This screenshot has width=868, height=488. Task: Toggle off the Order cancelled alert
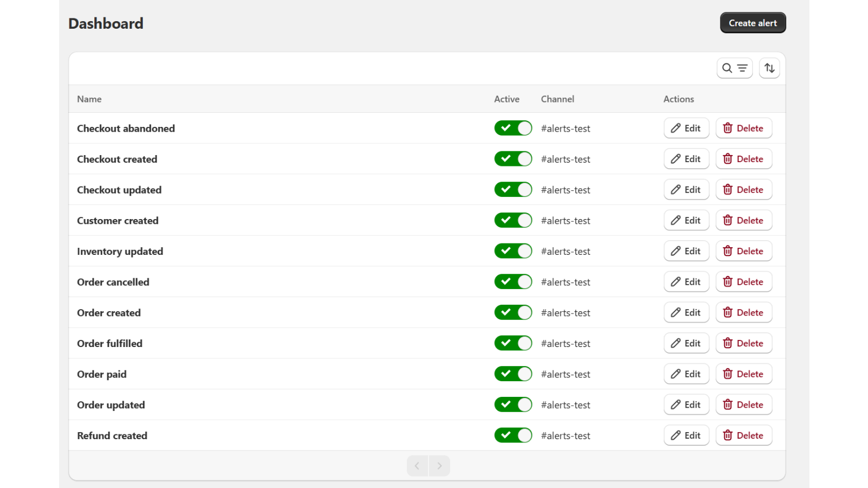[513, 281]
